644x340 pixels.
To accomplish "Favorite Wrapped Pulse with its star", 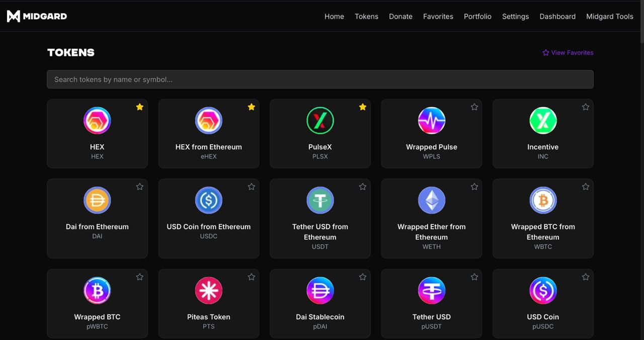I will tap(474, 107).
